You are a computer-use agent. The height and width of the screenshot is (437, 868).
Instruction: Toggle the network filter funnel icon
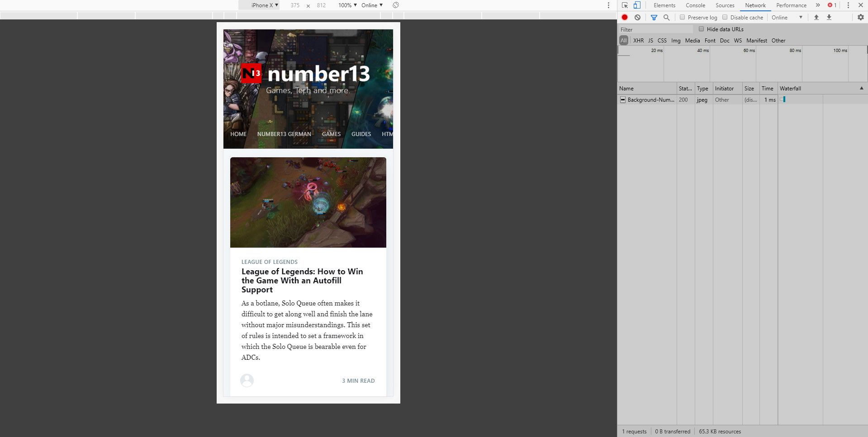[654, 17]
